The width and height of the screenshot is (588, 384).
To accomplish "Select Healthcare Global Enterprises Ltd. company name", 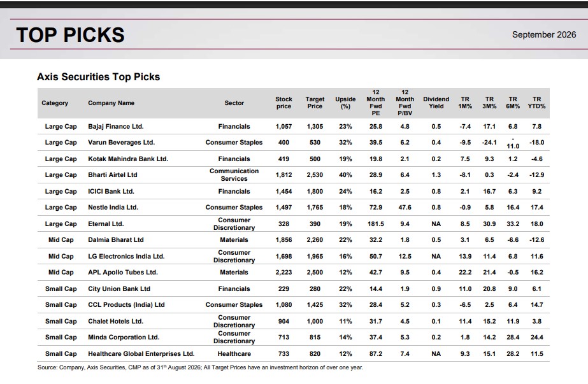I will click(x=141, y=353).
